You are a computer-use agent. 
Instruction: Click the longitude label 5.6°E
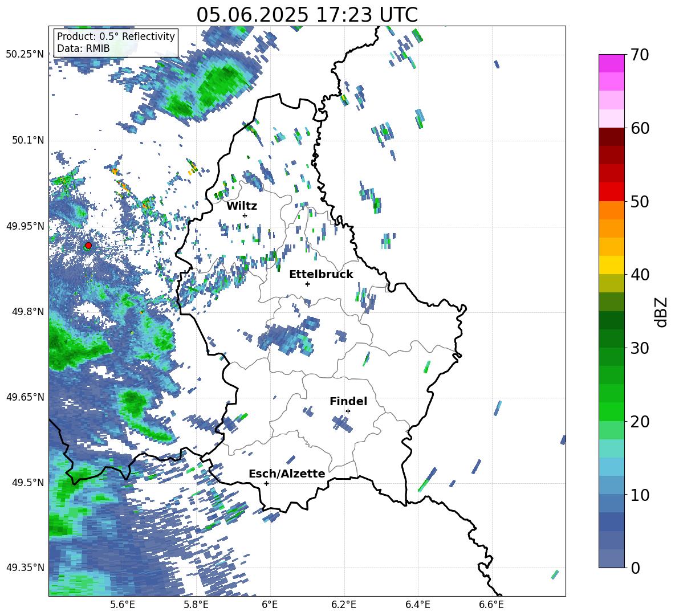click(x=123, y=605)
